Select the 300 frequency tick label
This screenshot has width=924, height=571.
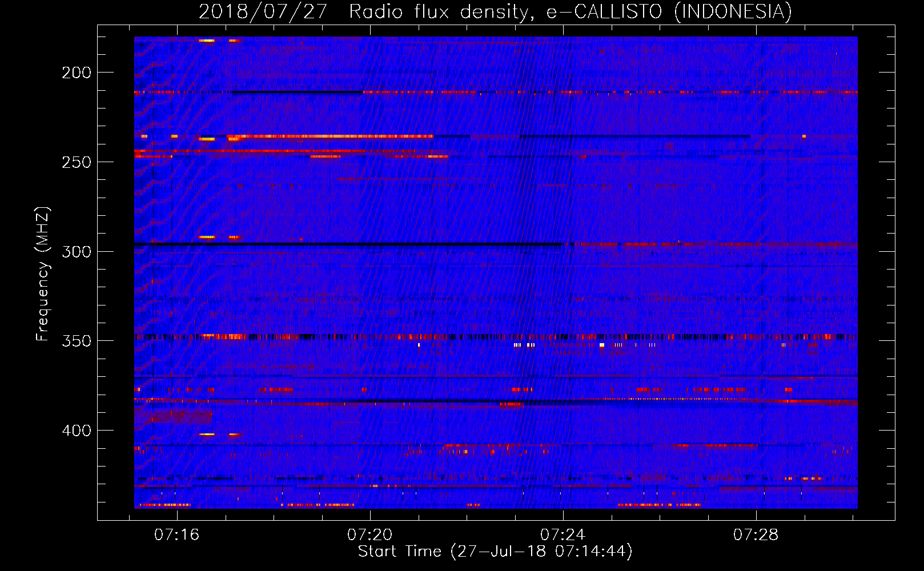77,252
